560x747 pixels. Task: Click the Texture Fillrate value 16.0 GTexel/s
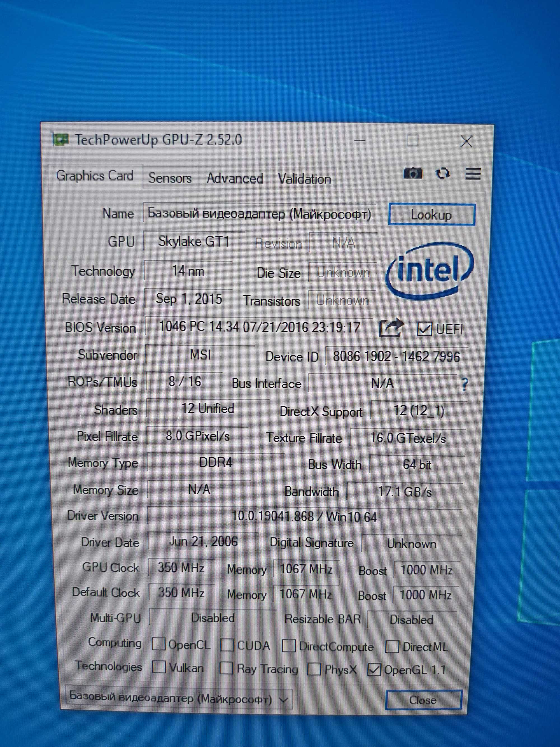(x=408, y=439)
